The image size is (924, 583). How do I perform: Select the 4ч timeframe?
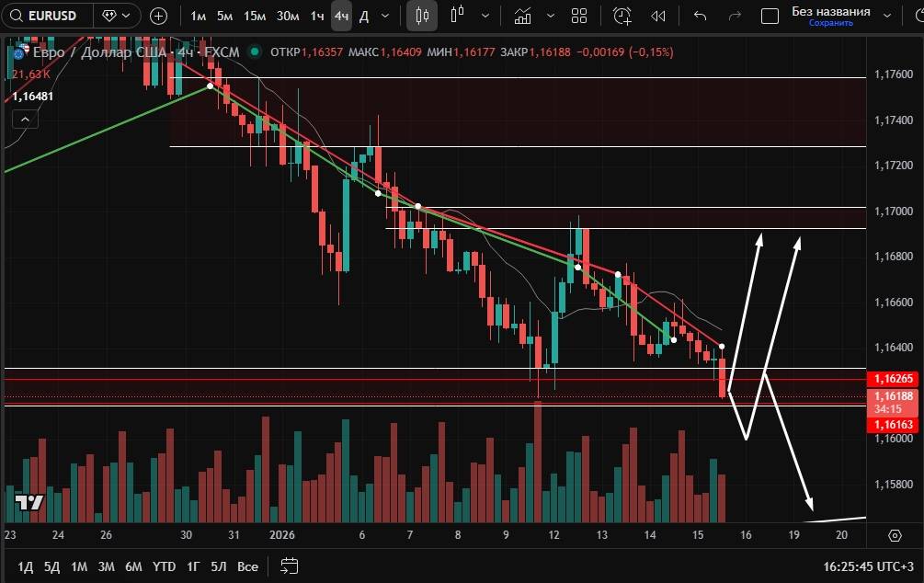pos(341,16)
